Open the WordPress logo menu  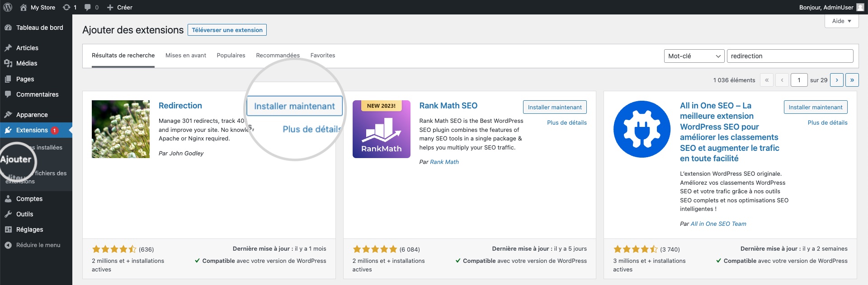click(x=8, y=7)
